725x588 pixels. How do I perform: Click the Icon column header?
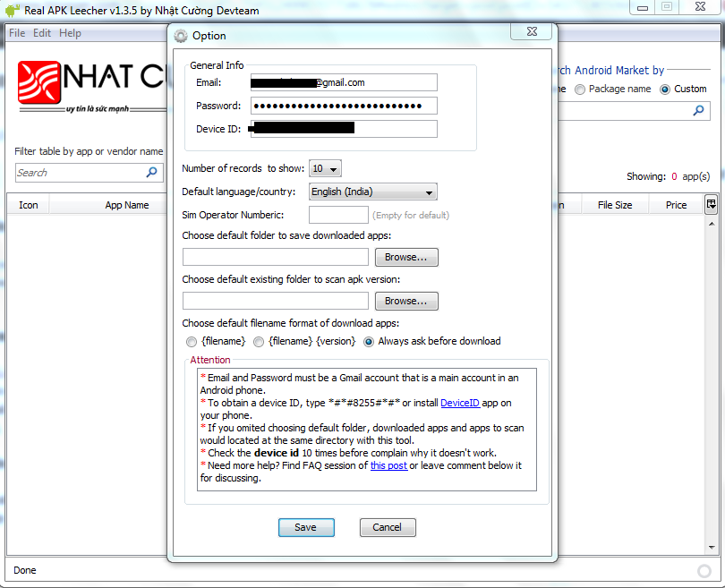click(29, 205)
